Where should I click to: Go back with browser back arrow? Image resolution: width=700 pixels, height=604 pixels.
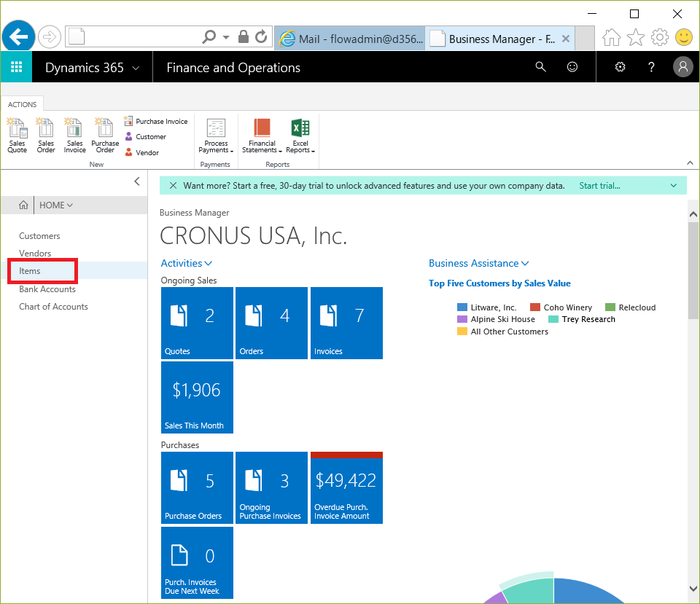pyautogui.click(x=18, y=36)
